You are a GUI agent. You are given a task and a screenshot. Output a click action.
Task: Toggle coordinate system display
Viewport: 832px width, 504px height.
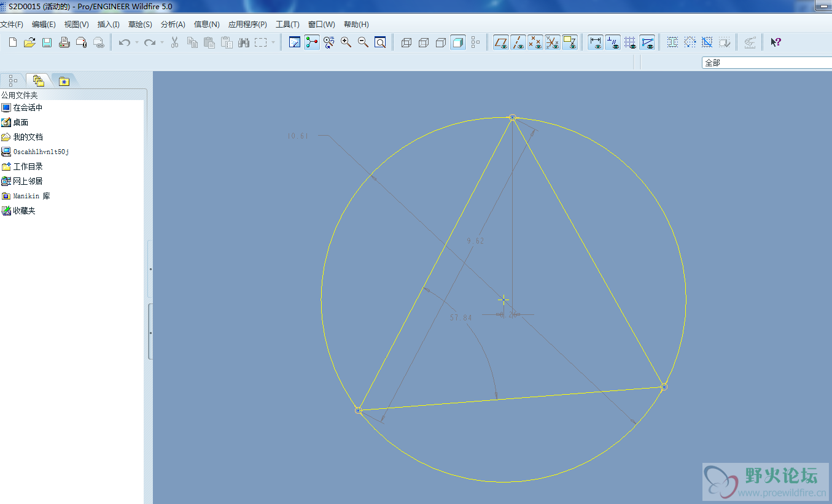(x=553, y=42)
